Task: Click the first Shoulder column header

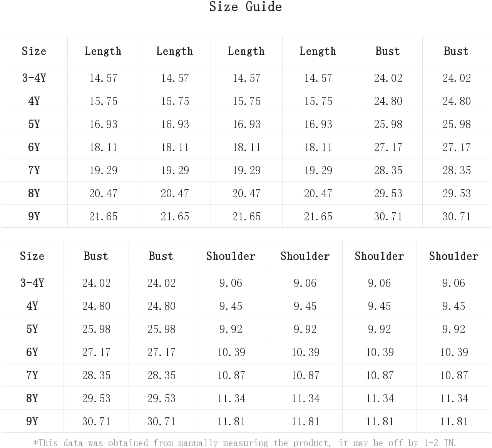Action: (231, 256)
